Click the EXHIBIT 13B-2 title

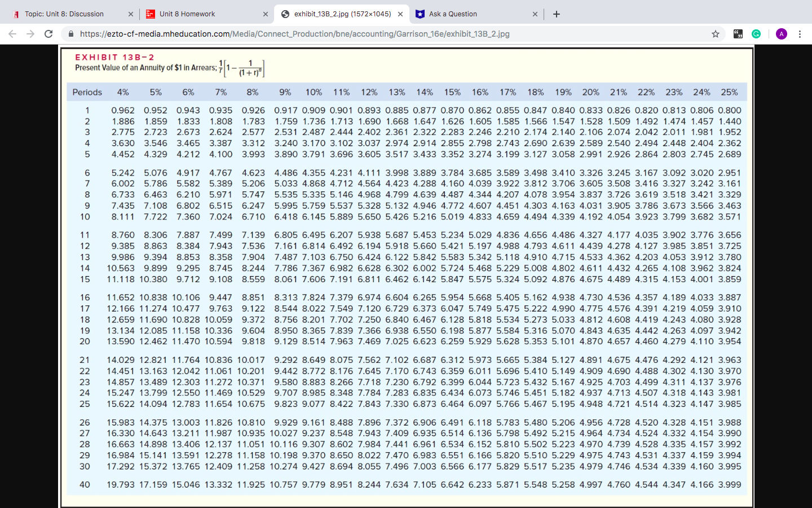click(115, 58)
